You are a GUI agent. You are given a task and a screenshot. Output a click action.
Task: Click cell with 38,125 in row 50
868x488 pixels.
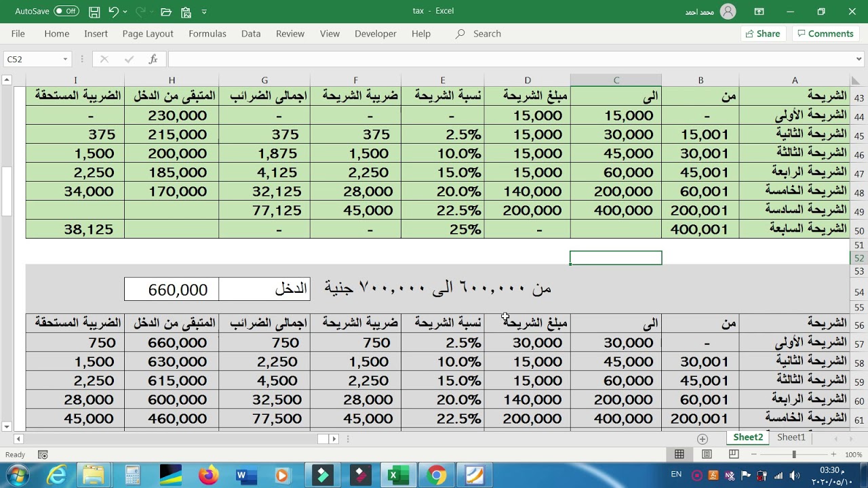click(x=75, y=229)
